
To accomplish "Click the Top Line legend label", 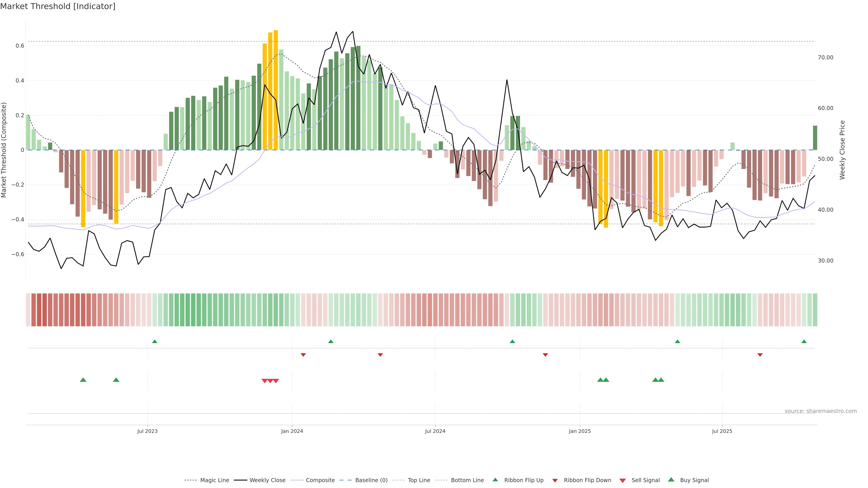I will [x=419, y=480].
